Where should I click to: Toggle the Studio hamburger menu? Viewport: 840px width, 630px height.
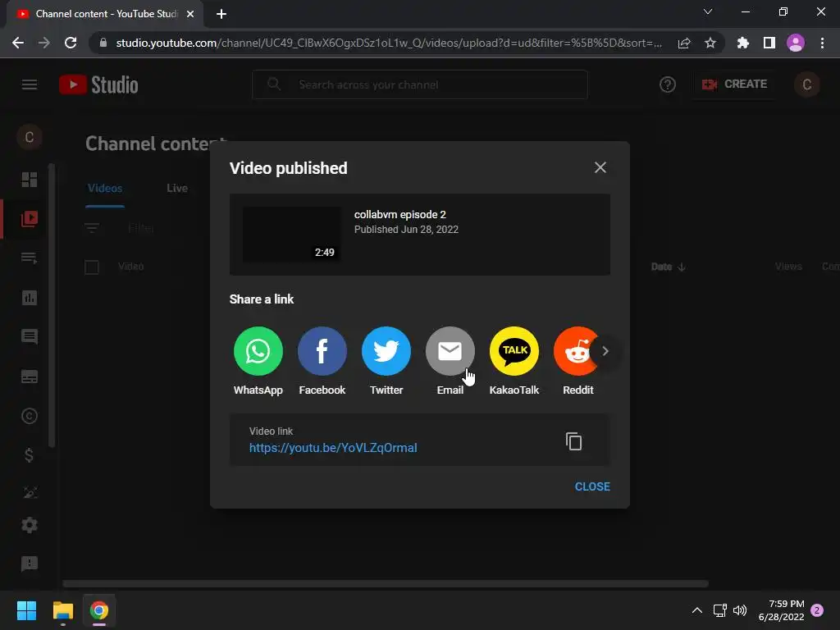[30, 84]
